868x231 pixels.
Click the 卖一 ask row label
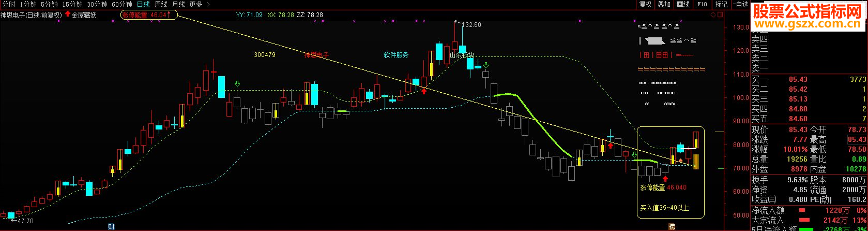[x=759, y=68]
